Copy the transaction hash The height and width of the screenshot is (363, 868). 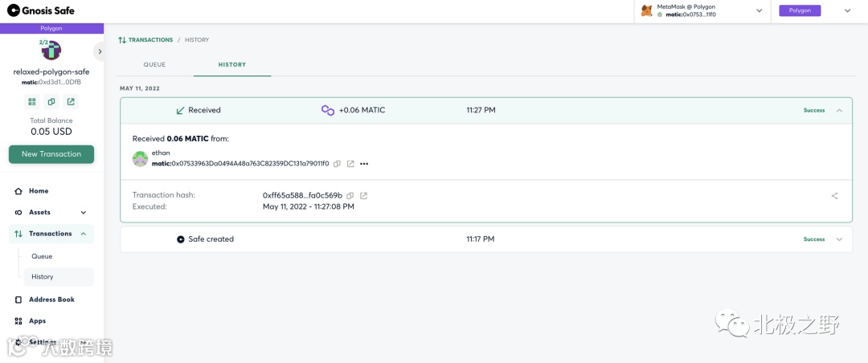click(350, 196)
